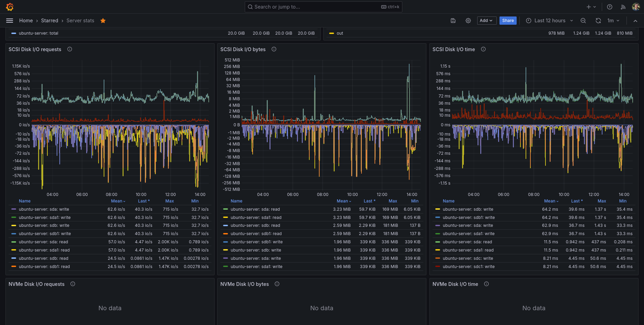The image size is (644, 325).
Task: Save the dashboard with disk icon
Action: pos(453,21)
